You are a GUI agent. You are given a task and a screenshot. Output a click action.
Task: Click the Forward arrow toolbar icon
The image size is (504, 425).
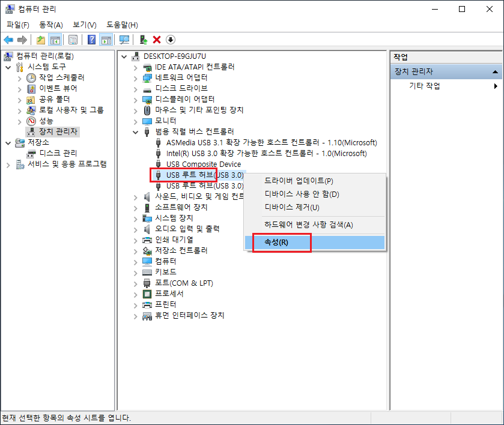[x=22, y=40]
